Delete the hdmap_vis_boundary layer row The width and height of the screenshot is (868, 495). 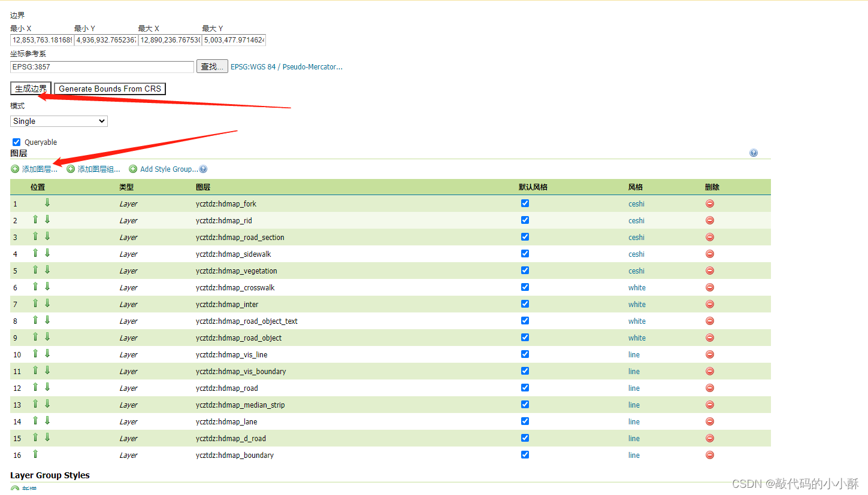(x=710, y=371)
